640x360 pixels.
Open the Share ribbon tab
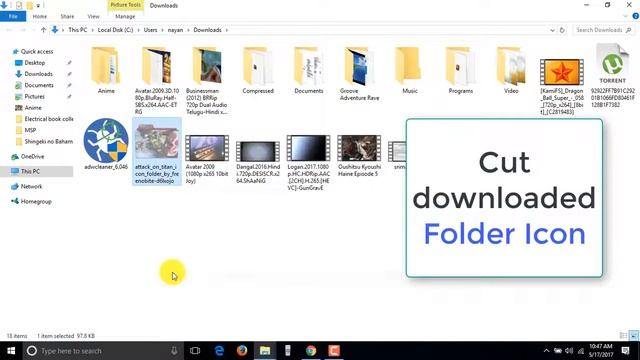coord(67,16)
